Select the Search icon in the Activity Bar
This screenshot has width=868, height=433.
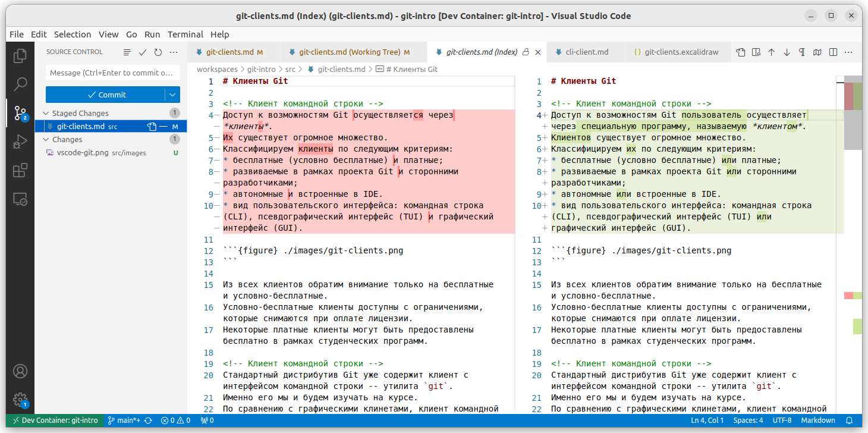coord(20,83)
